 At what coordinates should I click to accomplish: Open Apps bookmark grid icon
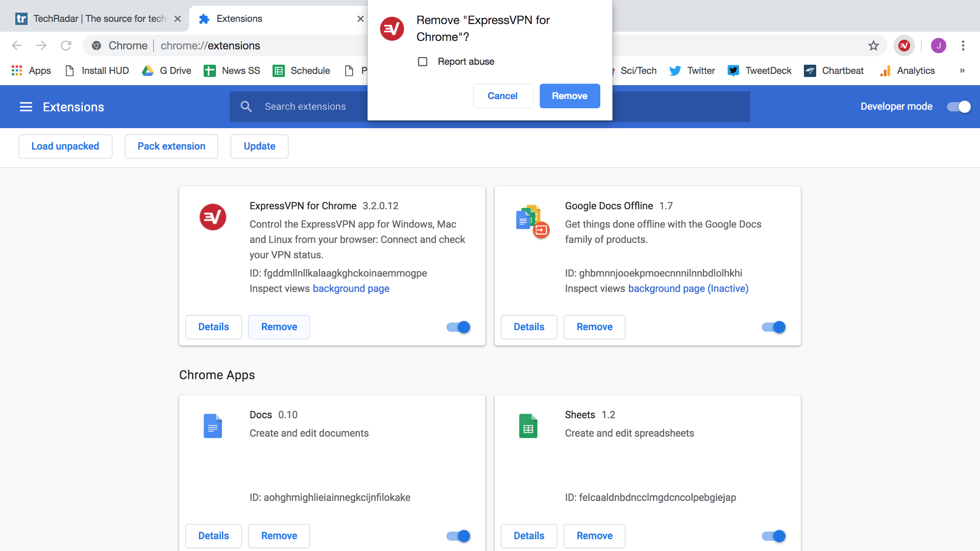point(17,70)
